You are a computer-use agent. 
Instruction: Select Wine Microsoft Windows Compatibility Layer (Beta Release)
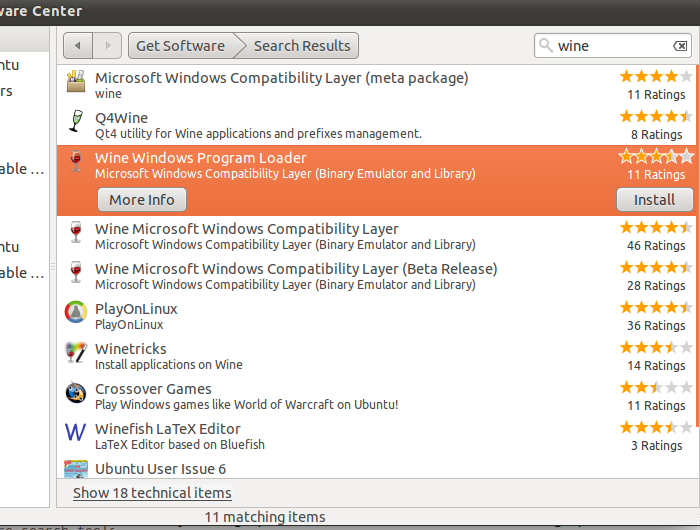click(x=296, y=269)
